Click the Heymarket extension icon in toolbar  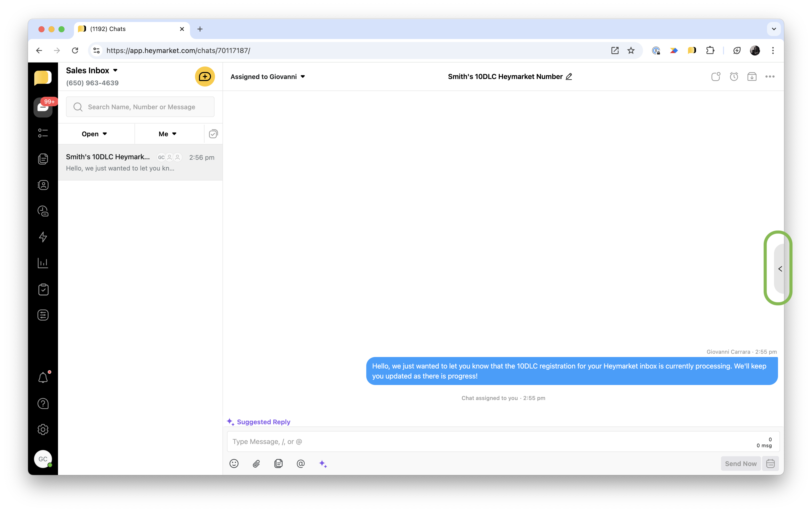(692, 50)
